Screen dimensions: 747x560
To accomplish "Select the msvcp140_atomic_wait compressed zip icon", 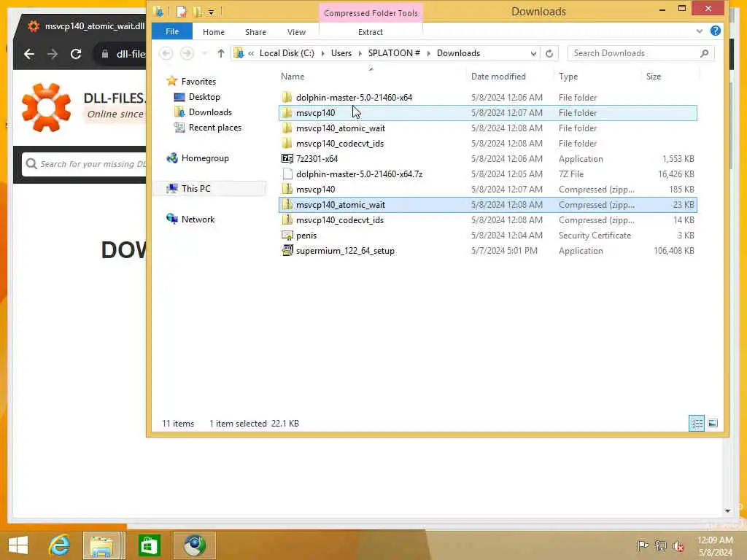I will [x=287, y=204].
